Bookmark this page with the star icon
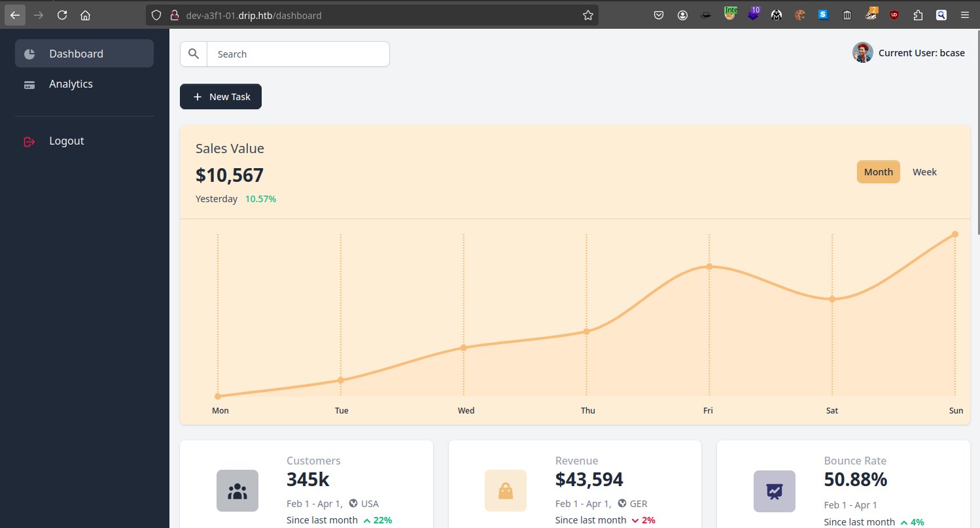The width and height of the screenshot is (980, 528). point(587,15)
